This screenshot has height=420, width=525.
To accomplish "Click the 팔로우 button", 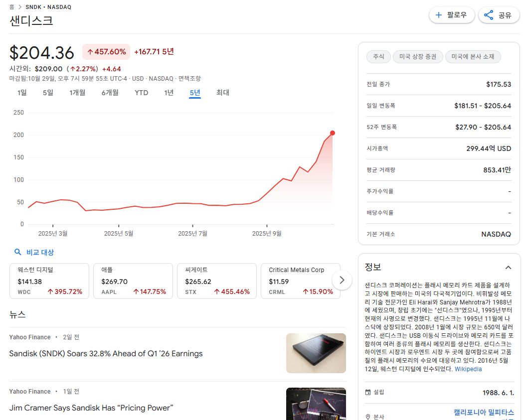I will 452,15.
